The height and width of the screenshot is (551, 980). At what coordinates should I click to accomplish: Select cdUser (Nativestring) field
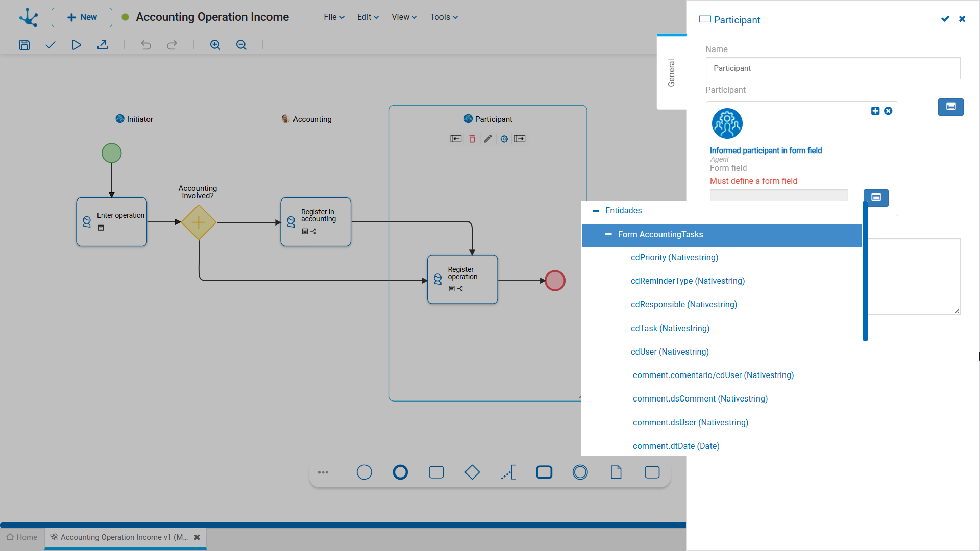(670, 352)
